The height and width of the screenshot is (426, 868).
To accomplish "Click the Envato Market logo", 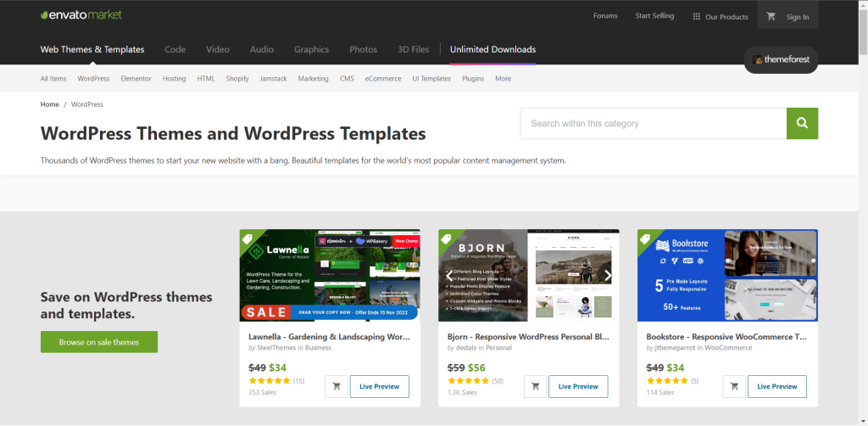I will [81, 15].
